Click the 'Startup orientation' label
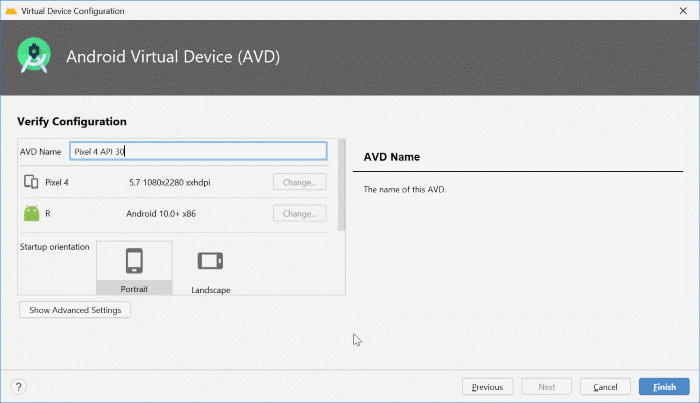 (x=54, y=247)
